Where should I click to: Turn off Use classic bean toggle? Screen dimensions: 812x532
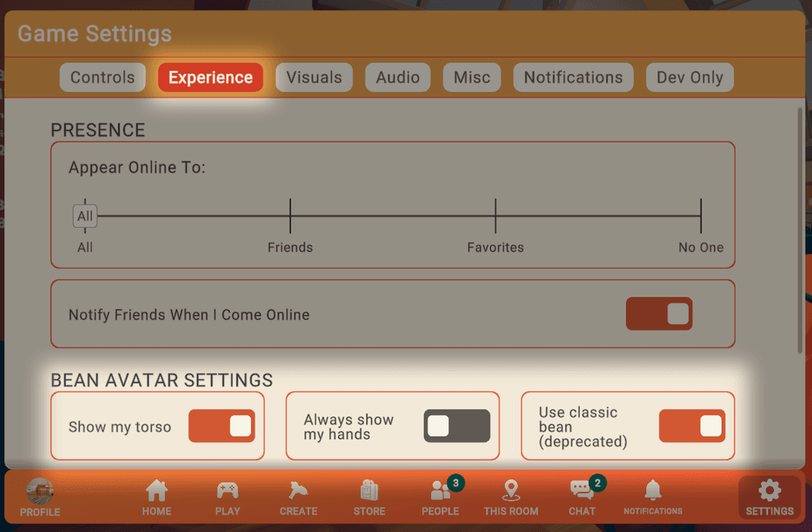tap(692, 426)
